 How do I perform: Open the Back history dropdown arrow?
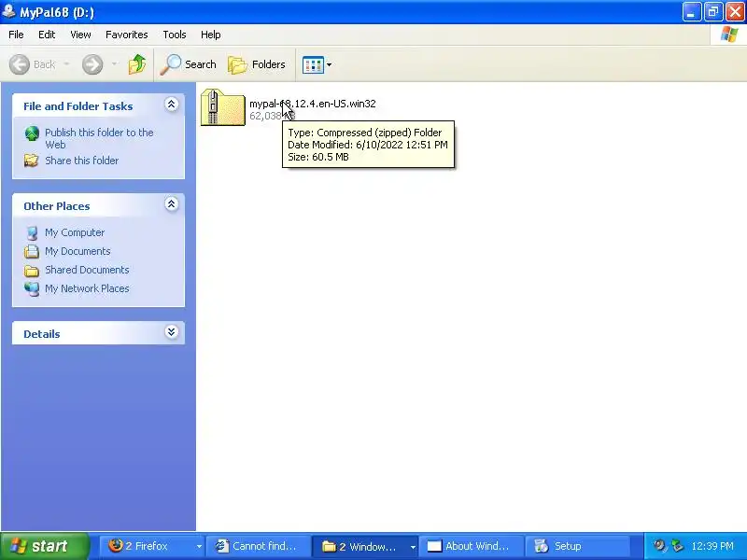66,64
